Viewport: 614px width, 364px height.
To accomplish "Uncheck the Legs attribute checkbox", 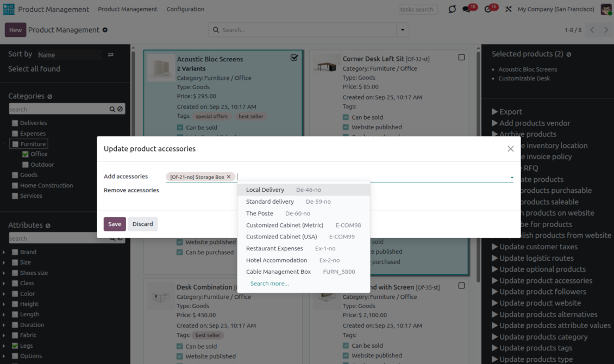I will click(x=15, y=346).
